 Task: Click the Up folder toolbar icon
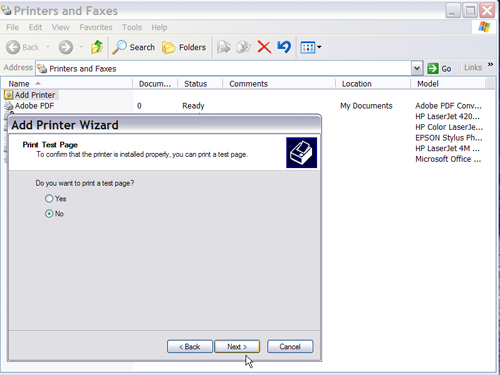pyautogui.click(x=97, y=47)
